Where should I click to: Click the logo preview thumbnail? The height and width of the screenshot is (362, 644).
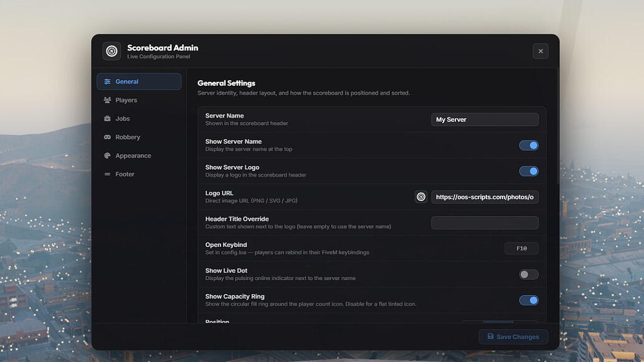pyautogui.click(x=421, y=197)
